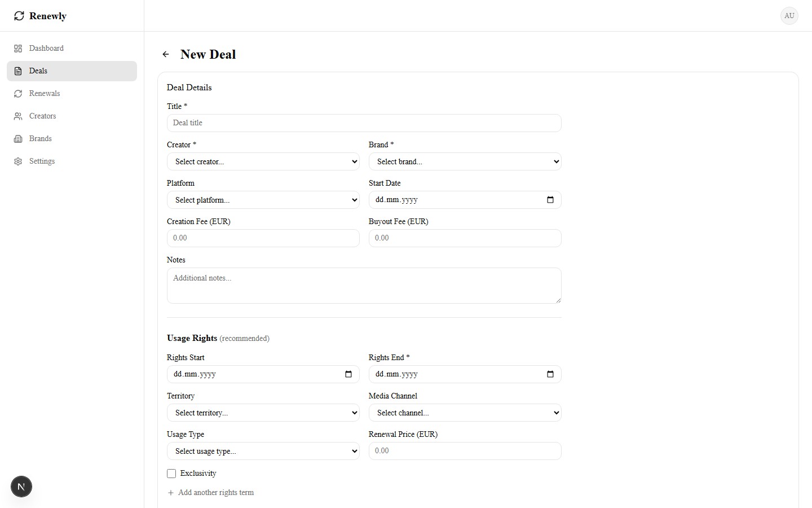Open the AU user avatar
Viewport: 812px width, 508px height.
[x=789, y=16]
